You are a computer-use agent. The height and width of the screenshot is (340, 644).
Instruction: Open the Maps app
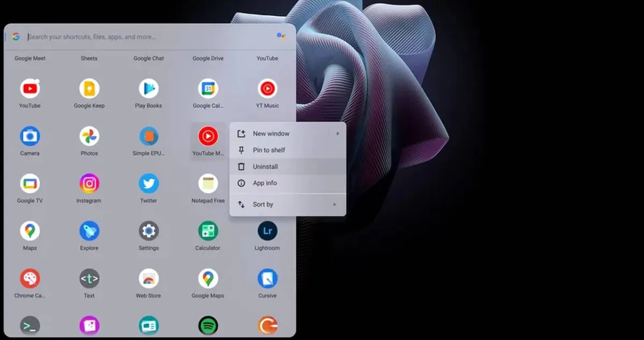click(30, 231)
